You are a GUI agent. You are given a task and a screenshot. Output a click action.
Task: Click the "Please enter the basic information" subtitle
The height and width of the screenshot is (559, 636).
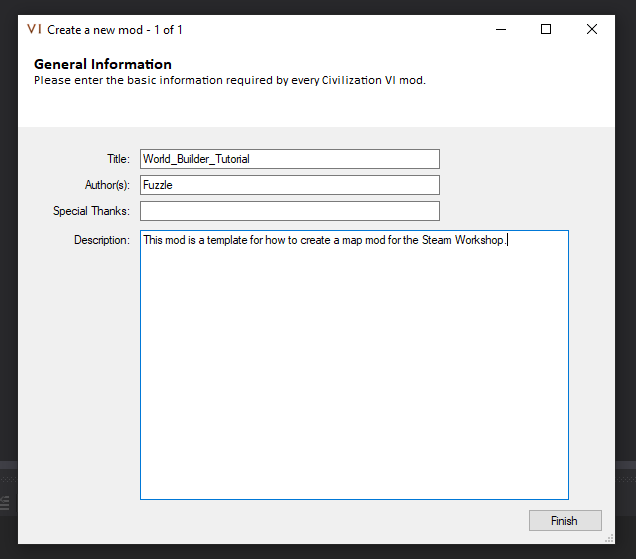pyautogui.click(x=230, y=80)
